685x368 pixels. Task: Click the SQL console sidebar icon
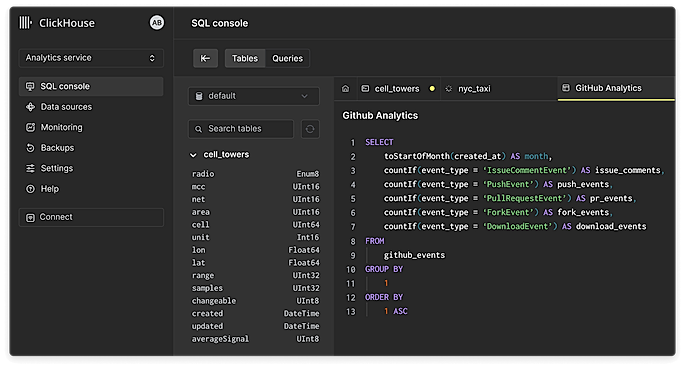(x=30, y=87)
